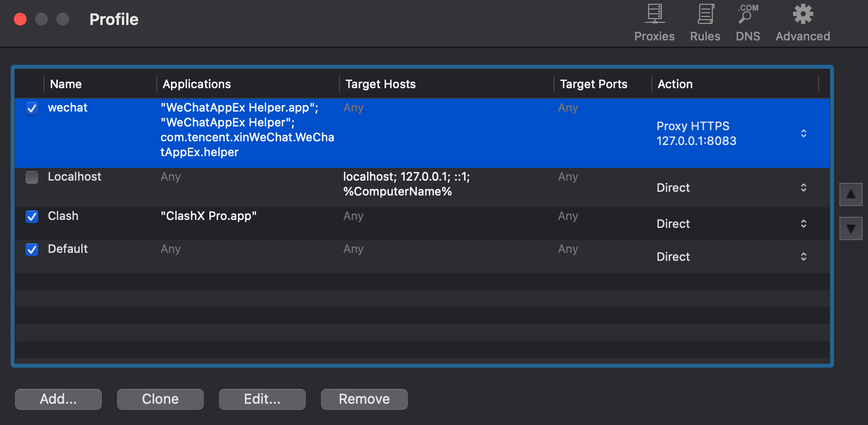868x425 pixels.
Task: Uncheck the wechat rule checkbox
Action: 32,108
